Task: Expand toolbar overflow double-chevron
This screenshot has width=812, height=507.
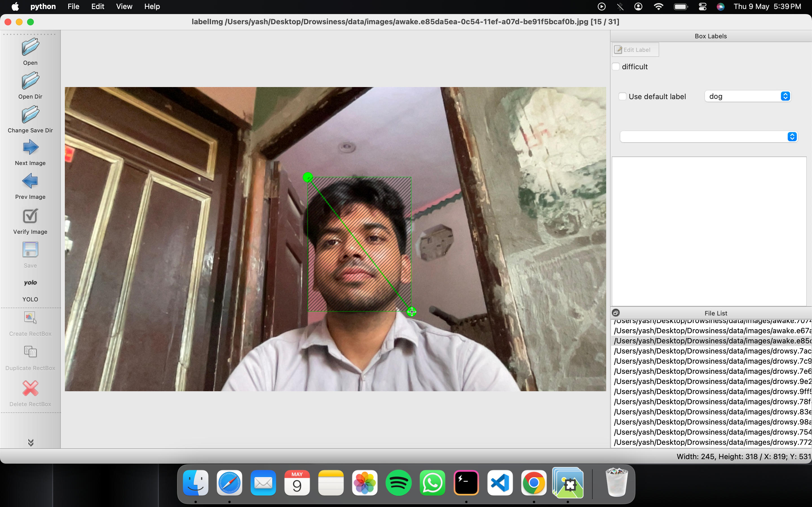Action: 30,442
